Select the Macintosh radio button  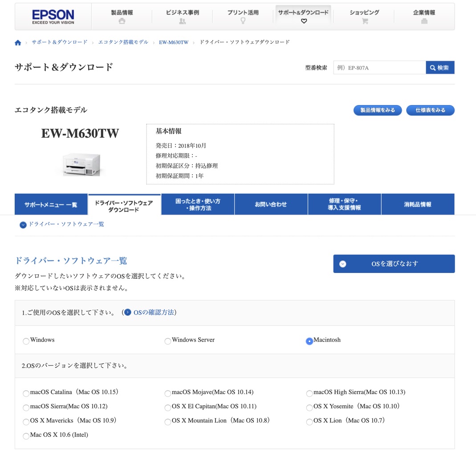(x=309, y=341)
